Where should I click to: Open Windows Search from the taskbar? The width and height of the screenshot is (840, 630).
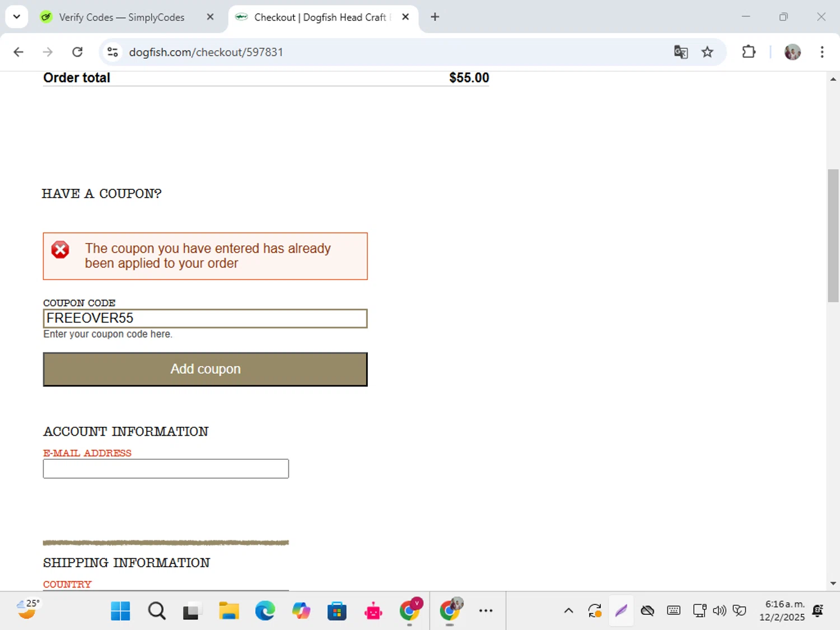click(x=157, y=611)
